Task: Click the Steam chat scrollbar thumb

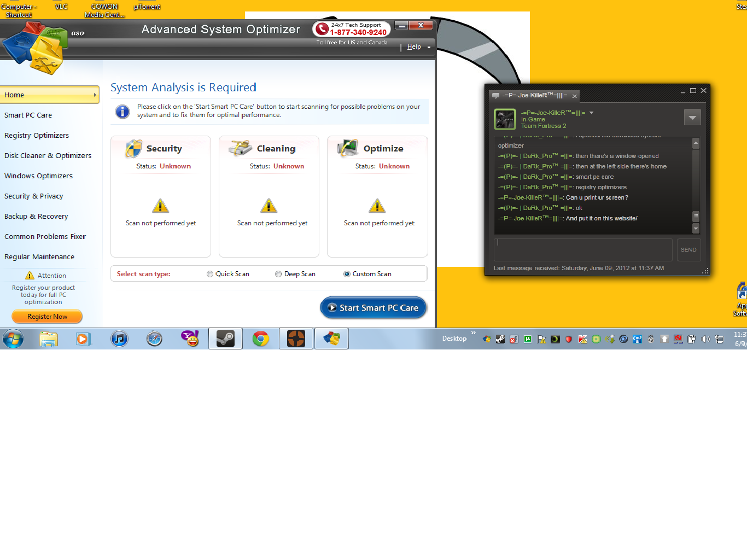Action: point(696,217)
